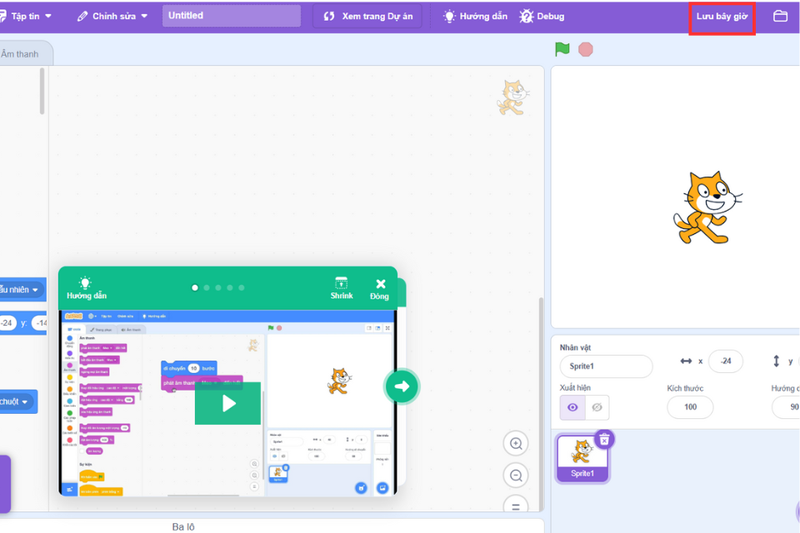Click the Untitled project name field
Image resolution: width=800 pixels, height=533 pixels.
pos(231,16)
